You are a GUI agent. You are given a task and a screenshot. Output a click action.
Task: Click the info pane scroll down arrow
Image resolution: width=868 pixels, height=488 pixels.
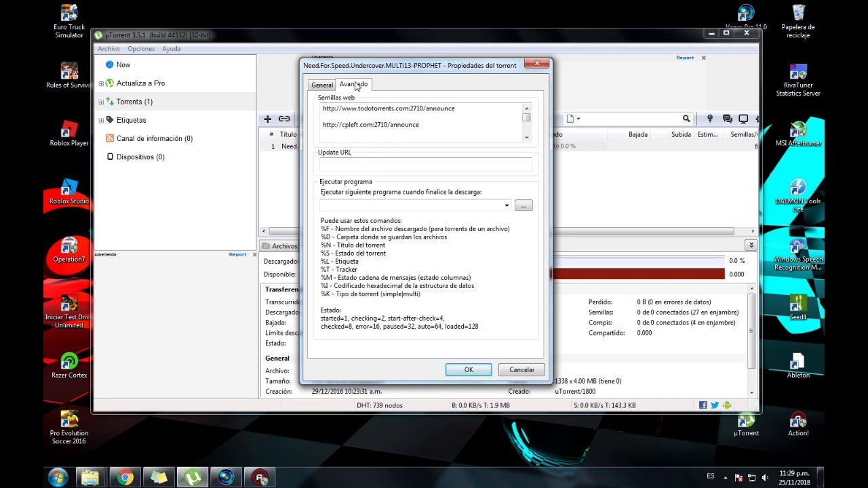751,392
